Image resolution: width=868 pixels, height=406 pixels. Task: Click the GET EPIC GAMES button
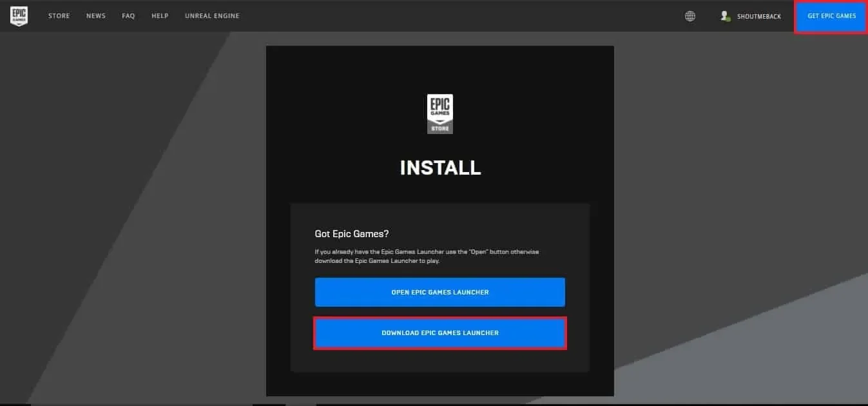tap(832, 16)
